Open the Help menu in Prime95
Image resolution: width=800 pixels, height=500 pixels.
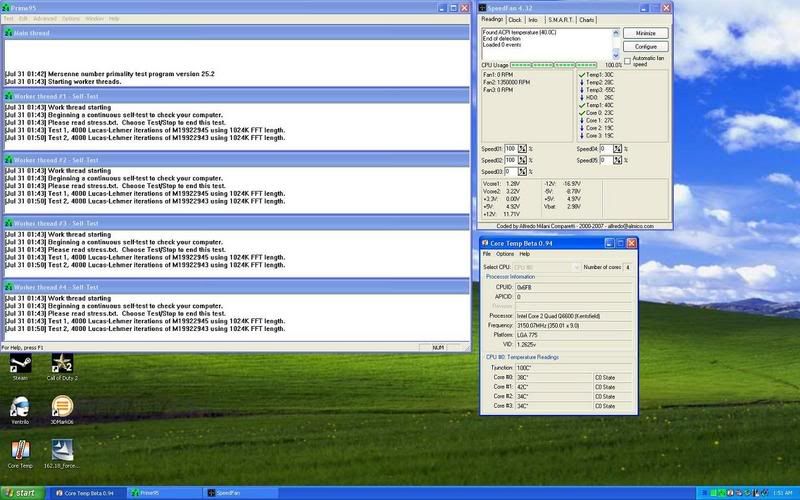coord(114,19)
